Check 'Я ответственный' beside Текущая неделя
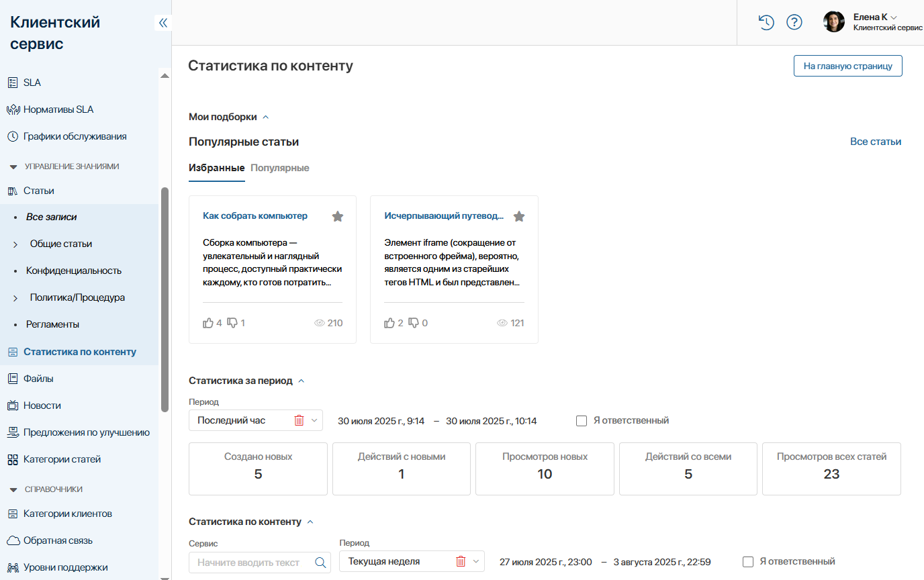This screenshot has width=924, height=580. [748, 561]
